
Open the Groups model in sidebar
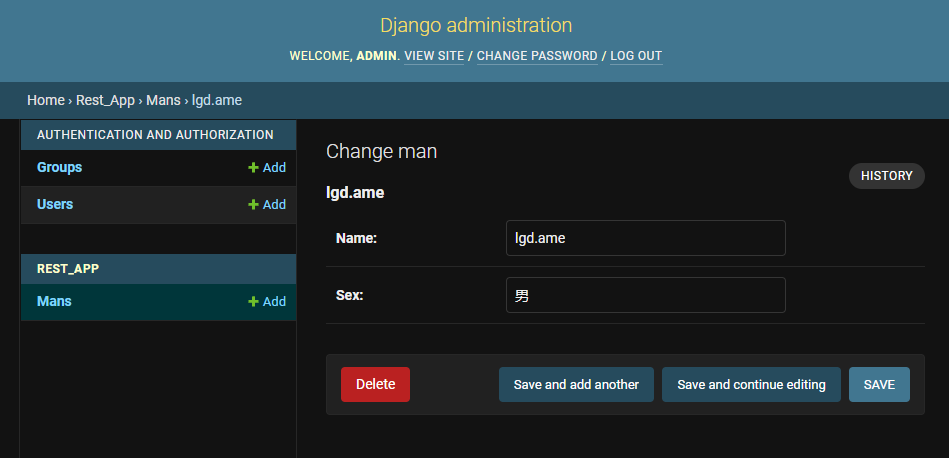59,168
